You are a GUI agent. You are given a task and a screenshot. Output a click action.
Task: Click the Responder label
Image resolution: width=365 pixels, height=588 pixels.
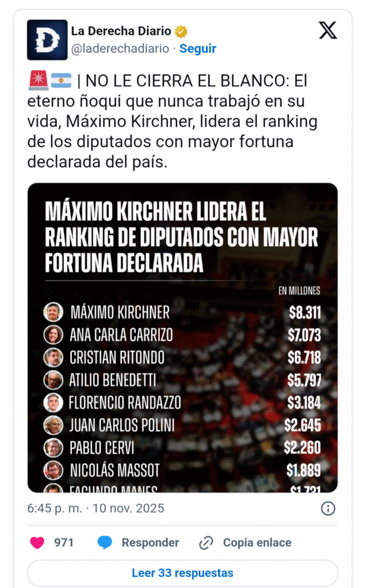point(150,543)
